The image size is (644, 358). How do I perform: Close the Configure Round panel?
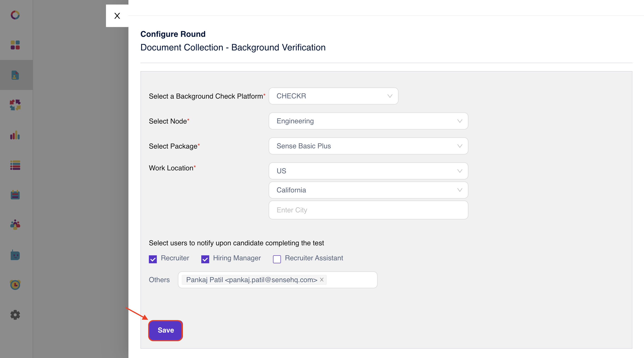pyautogui.click(x=117, y=16)
